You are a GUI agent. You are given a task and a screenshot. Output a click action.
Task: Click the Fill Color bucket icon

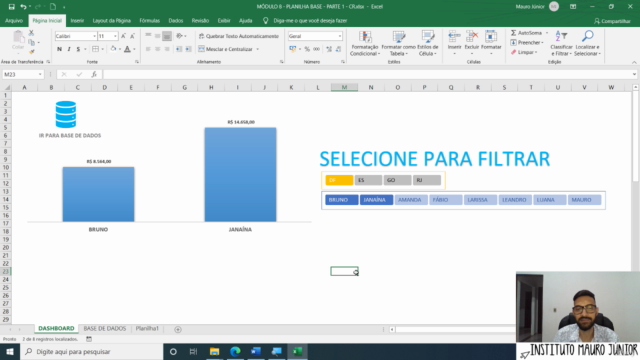click(x=113, y=49)
